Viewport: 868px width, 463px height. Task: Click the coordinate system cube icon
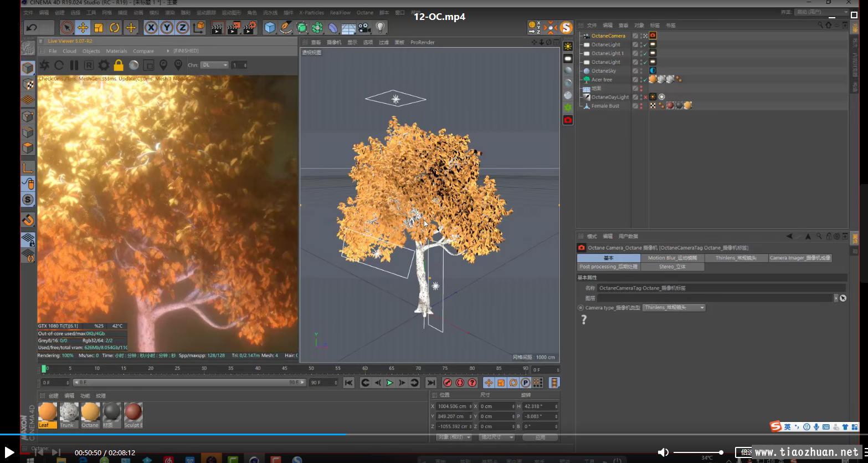tap(199, 27)
